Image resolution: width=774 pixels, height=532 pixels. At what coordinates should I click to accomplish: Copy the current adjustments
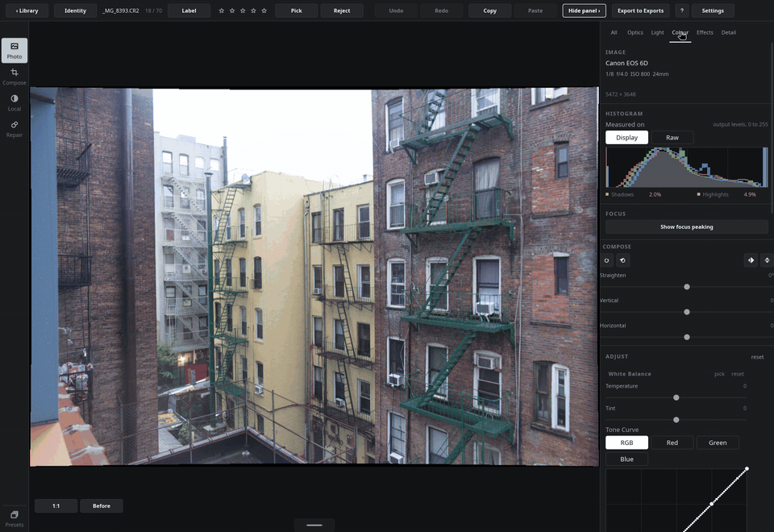489,10
